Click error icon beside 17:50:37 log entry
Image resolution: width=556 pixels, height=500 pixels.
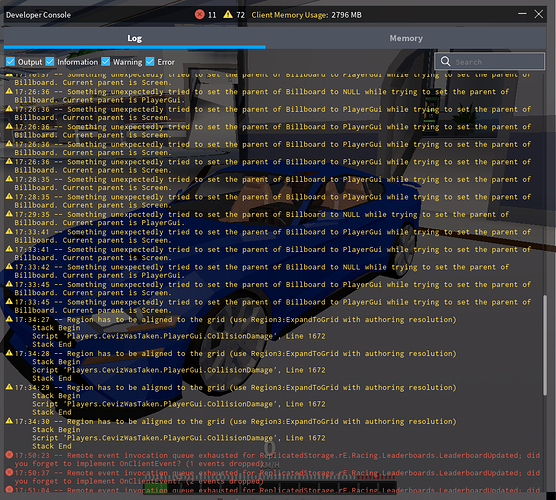(9, 472)
